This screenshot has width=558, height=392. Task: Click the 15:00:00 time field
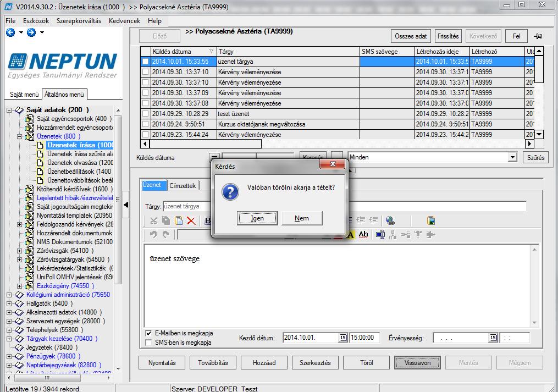point(364,338)
